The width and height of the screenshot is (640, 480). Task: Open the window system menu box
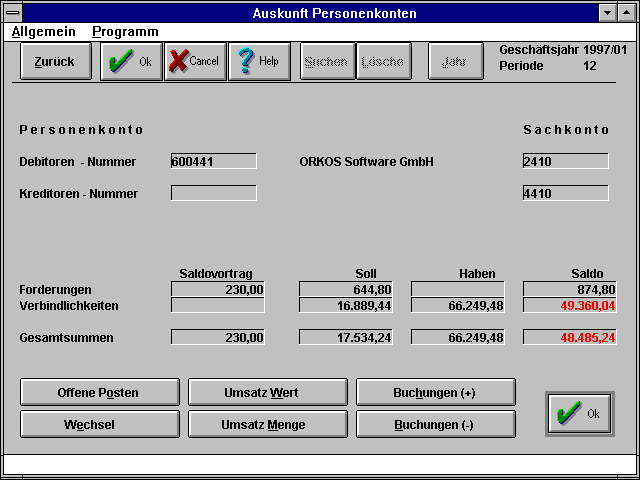[x=13, y=13]
